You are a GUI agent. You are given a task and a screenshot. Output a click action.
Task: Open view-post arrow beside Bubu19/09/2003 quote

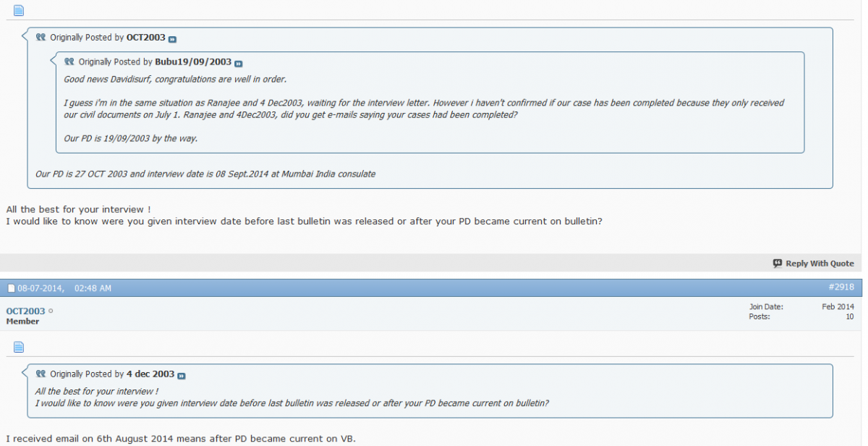239,63
